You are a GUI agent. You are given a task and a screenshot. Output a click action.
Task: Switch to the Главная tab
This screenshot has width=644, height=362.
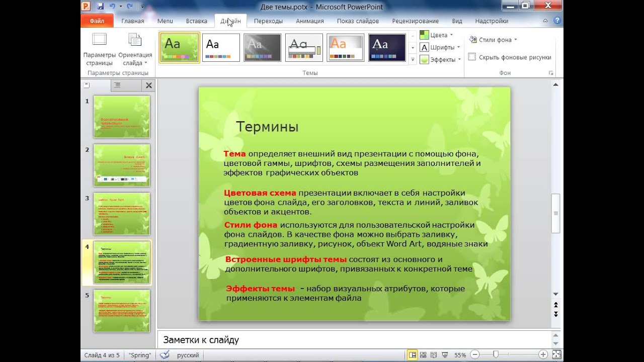(133, 21)
